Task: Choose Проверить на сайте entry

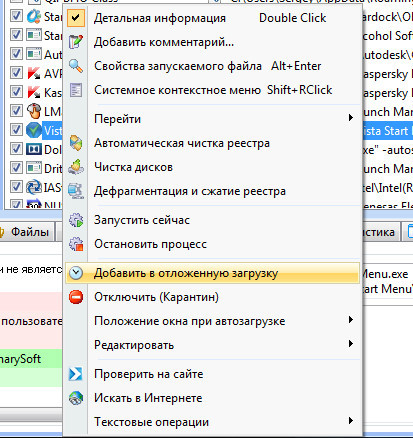Action: (213, 374)
